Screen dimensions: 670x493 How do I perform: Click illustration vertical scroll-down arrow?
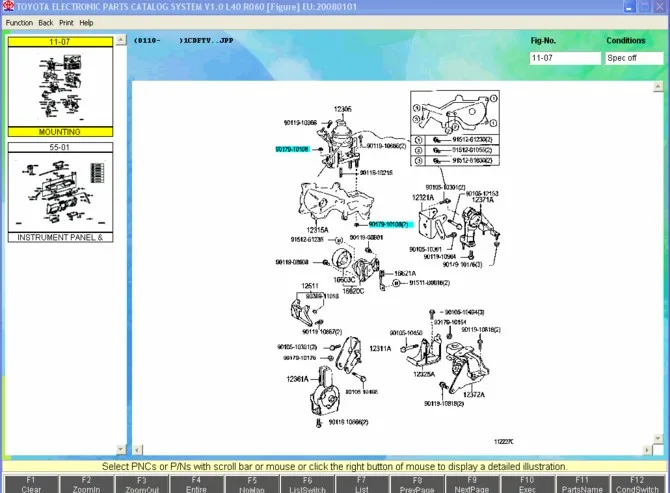[x=658, y=438]
